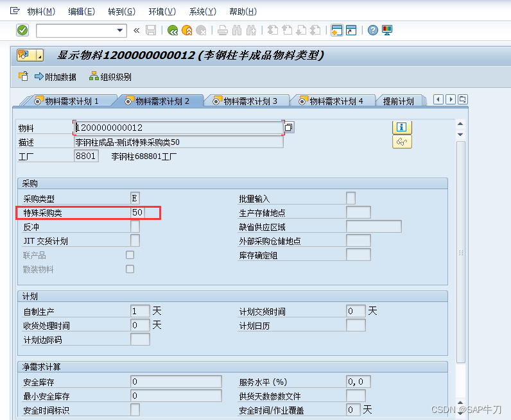511x420 pixels.
Task: Click the 自制生产 days field
Action: pyautogui.click(x=140, y=311)
